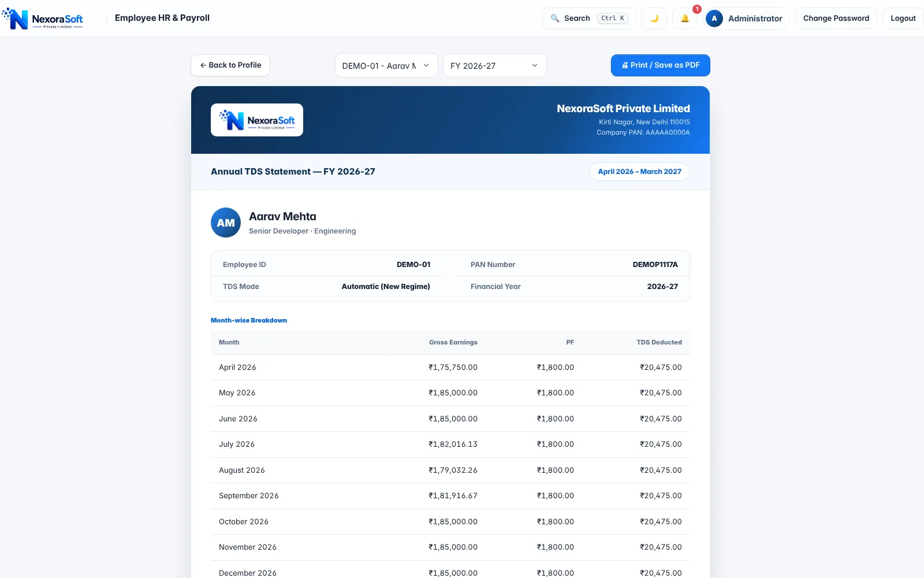Click the Aarav Mehta name
The height and width of the screenshot is (578, 924).
(x=282, y=216)
